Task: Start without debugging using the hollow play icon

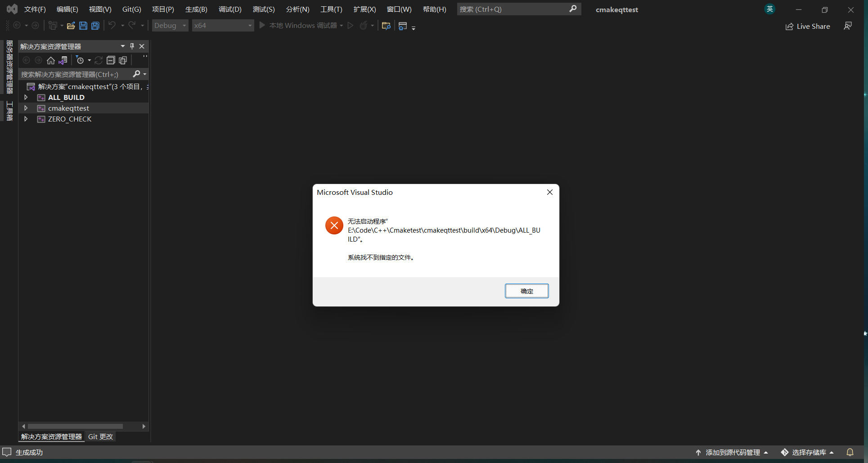Action: pos(351,26)
